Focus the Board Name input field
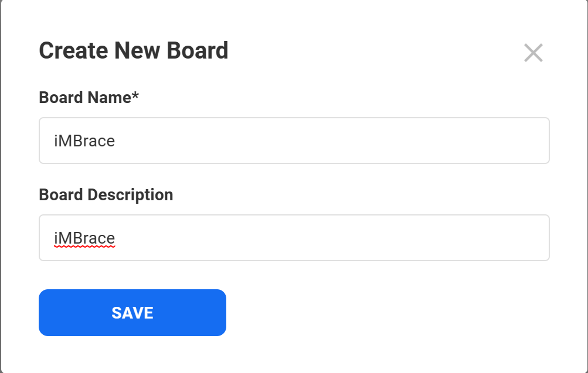This screenshot has width=588, height=373. coord(294,141)
